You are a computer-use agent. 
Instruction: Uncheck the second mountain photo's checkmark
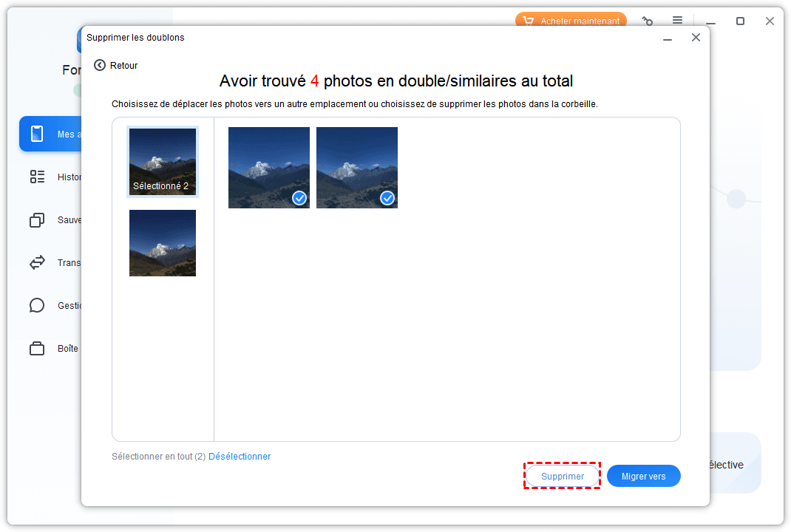[387, 198]
